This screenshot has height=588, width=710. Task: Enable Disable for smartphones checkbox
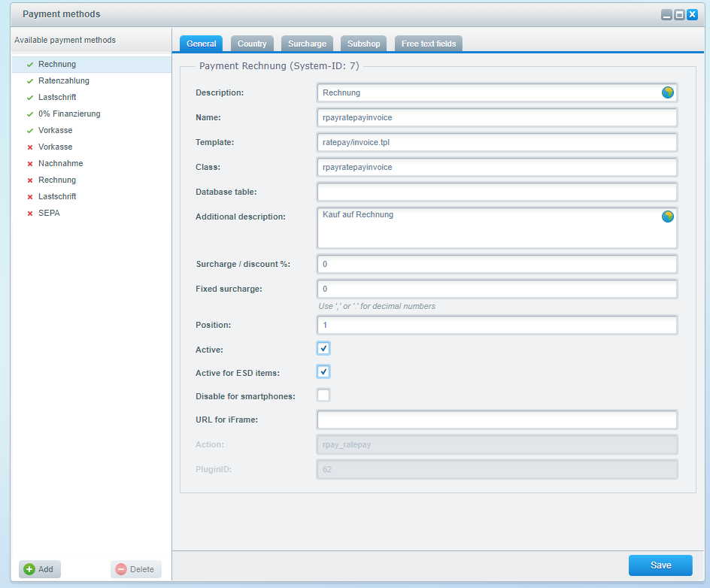point(323,396)
